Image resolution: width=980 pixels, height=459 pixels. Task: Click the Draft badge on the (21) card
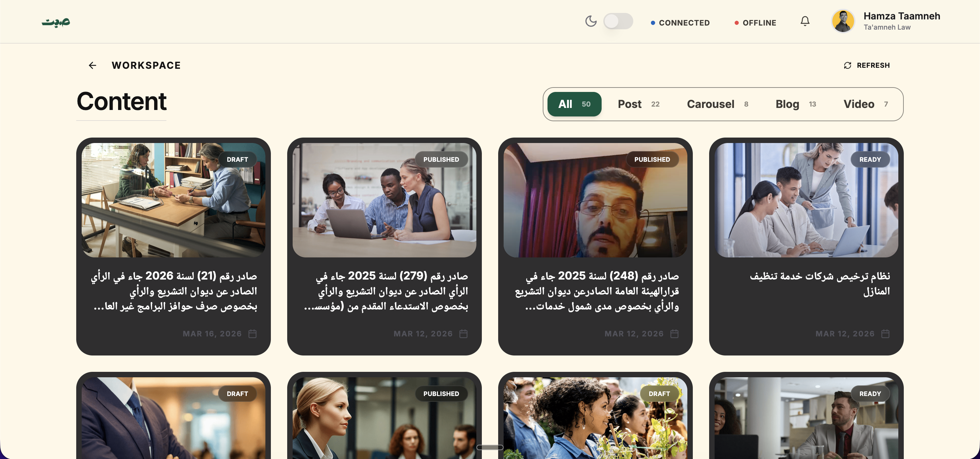click(x=238, y=159)
